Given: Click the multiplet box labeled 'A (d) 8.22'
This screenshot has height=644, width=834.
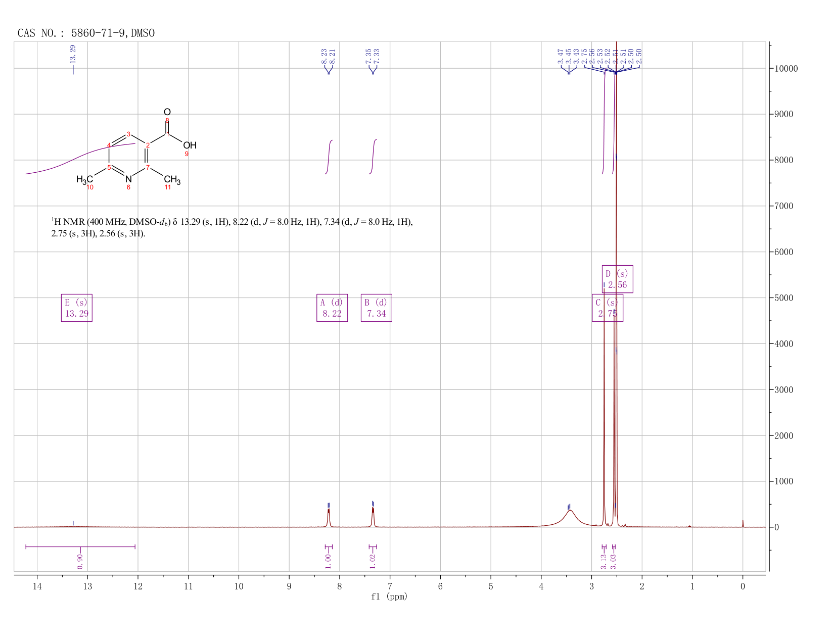Looking at the screenshot, I should pos(332,308).
